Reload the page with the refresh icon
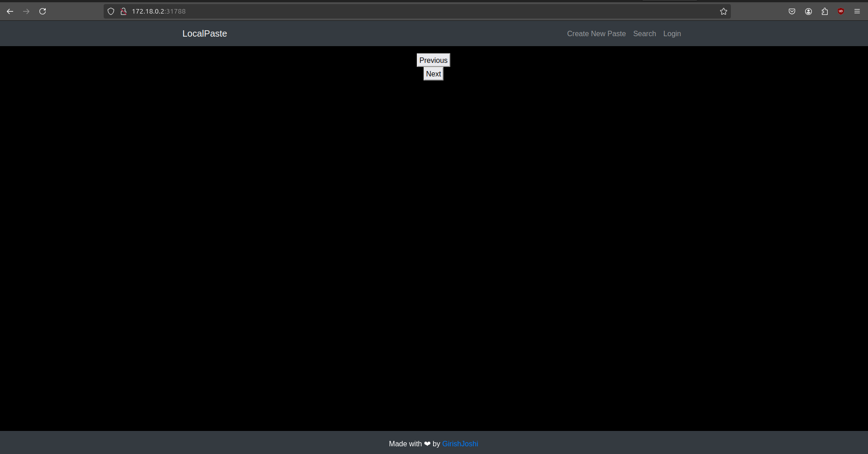The image size is (868, 454). click(x=43, y=11)
